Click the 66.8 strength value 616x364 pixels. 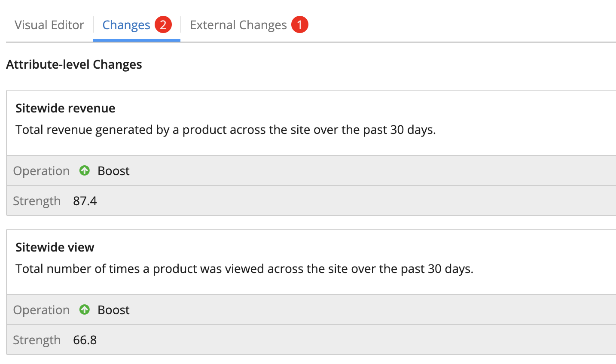point(85,340)
